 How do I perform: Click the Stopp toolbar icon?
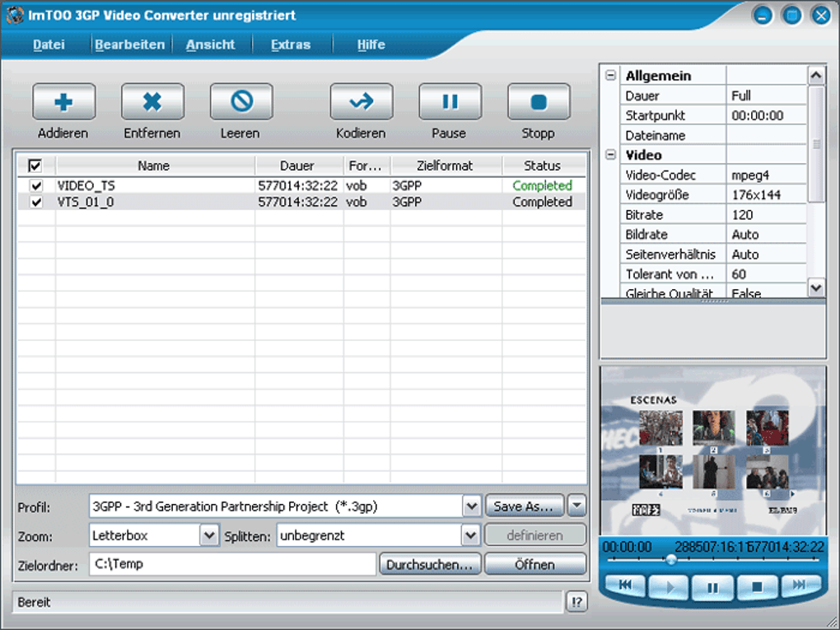click(539, 102)
